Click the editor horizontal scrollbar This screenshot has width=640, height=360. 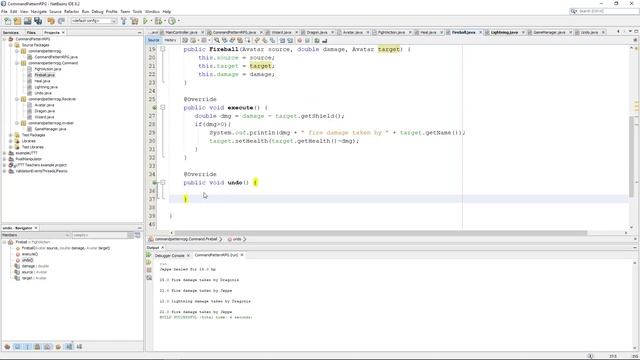coord(380,233)
